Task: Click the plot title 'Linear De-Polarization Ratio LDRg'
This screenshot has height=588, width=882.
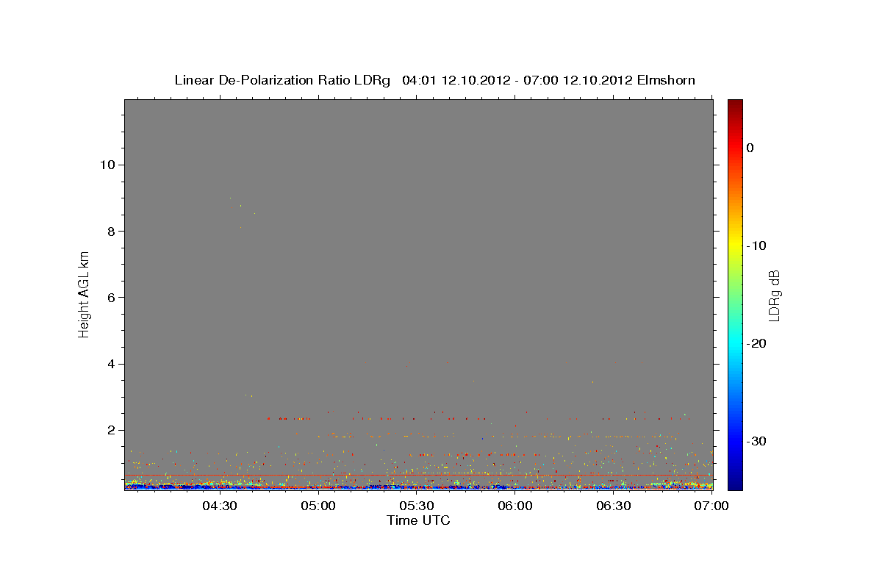Action: (x=282, y=80)
